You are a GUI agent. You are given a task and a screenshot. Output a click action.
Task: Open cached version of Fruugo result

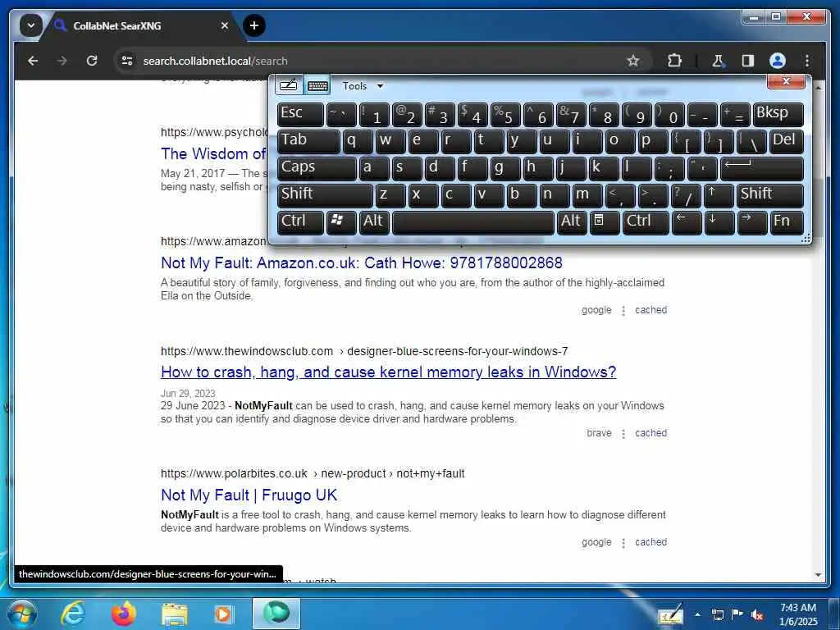[x=651, y=542]
